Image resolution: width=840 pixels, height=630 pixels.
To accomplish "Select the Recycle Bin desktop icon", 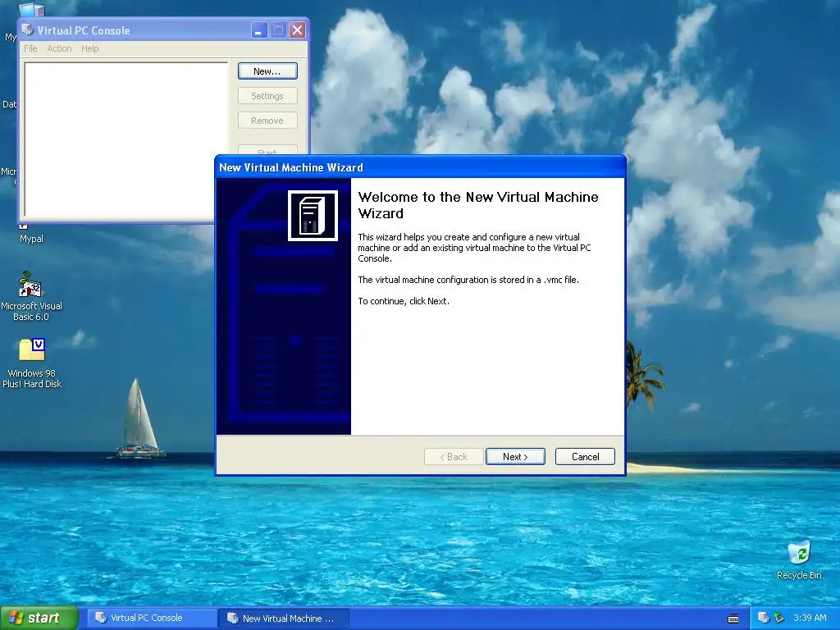I will (799, 559).
